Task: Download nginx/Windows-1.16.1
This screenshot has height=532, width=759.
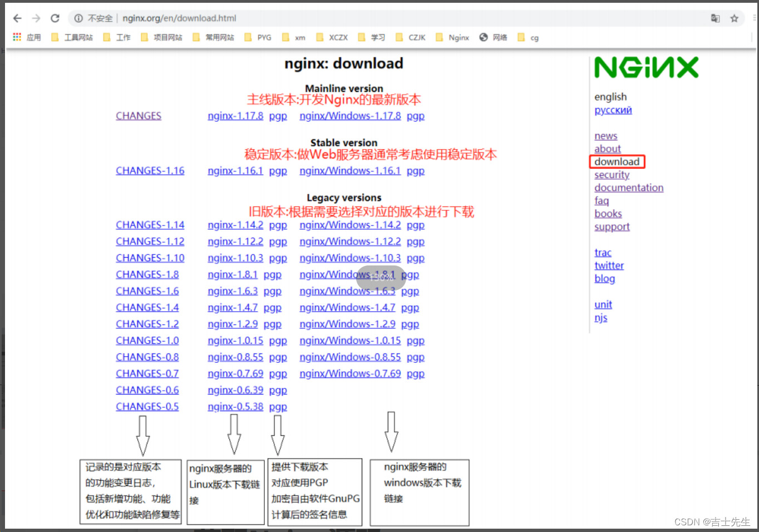Action: click(350, 171)
